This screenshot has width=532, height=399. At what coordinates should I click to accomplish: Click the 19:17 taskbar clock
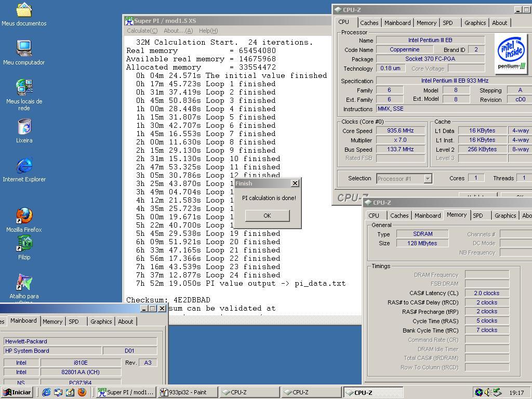(x=516, y=393)
